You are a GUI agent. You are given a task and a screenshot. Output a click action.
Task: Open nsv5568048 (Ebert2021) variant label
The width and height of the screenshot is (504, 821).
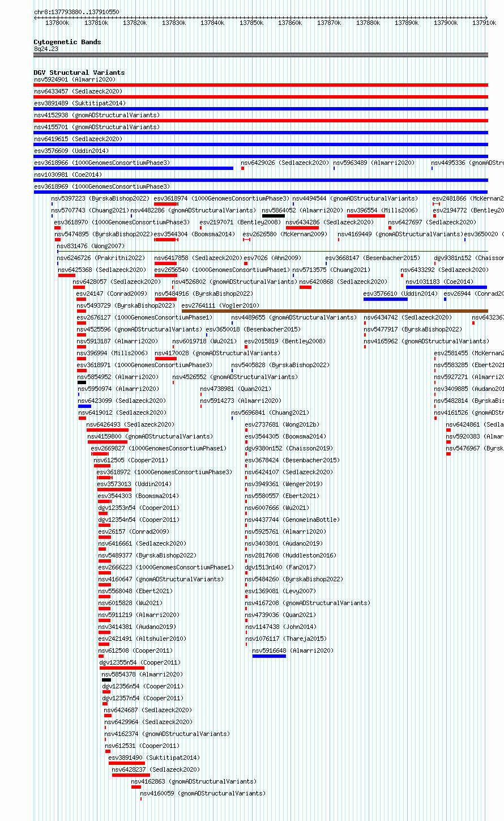coord(135,591)
